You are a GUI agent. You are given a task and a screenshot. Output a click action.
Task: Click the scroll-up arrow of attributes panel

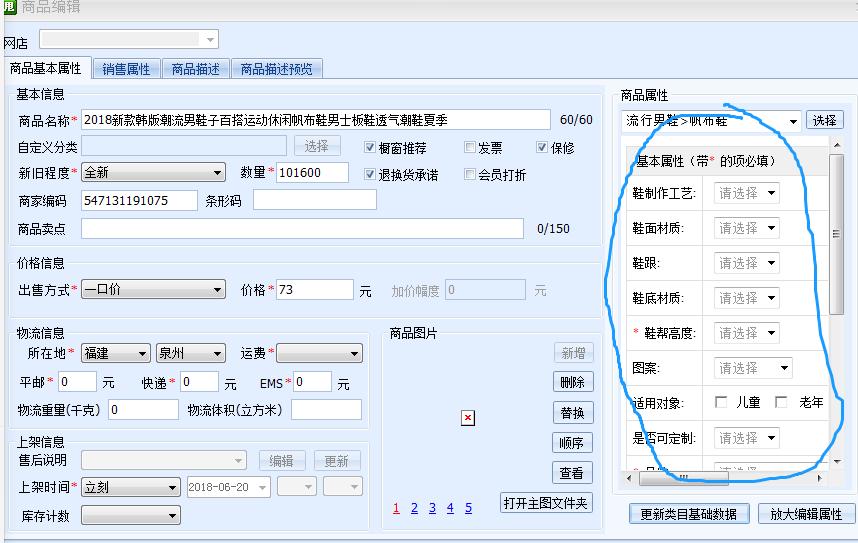tap(837, 145)
